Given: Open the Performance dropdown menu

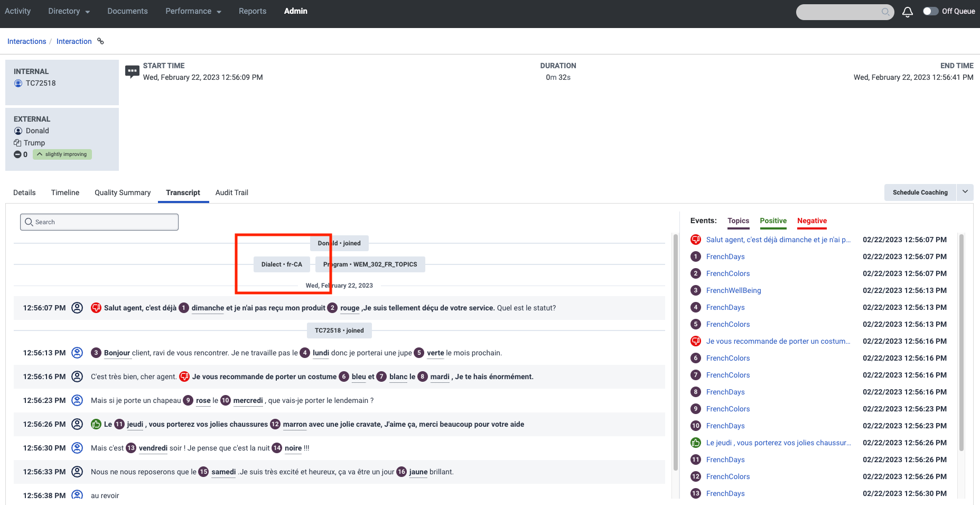Looking at the screenshot, I should (193, 11).
